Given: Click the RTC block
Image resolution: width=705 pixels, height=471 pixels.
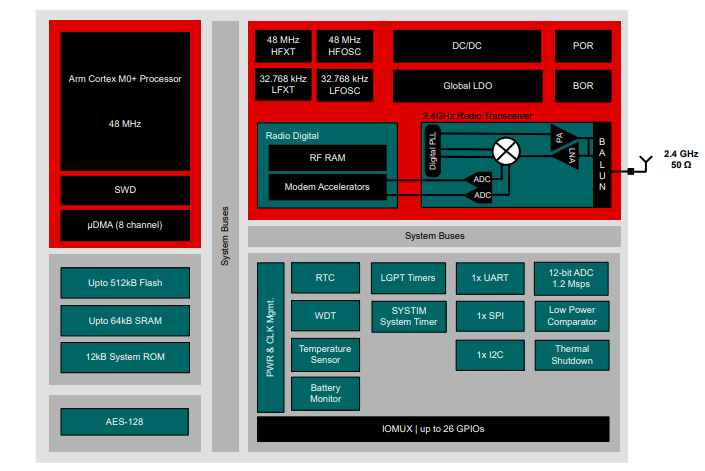Looking at the screenshot, I should (326, 278).
